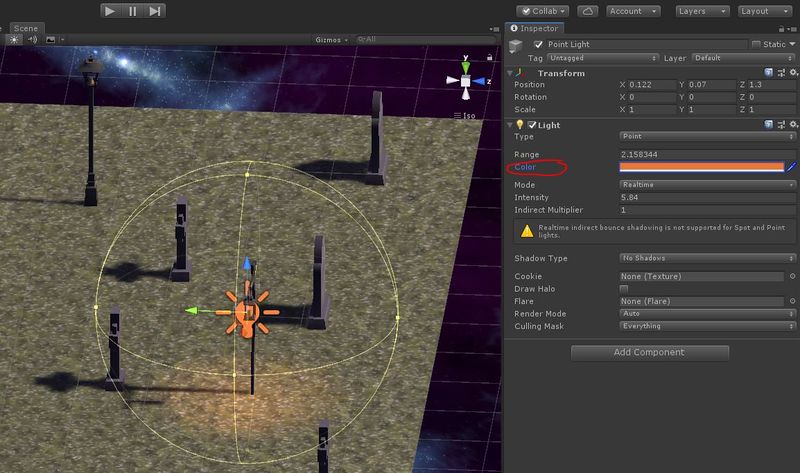The image size is (800, 473).
Task: Start Play mode with the Play button
Action: [110, 11]
